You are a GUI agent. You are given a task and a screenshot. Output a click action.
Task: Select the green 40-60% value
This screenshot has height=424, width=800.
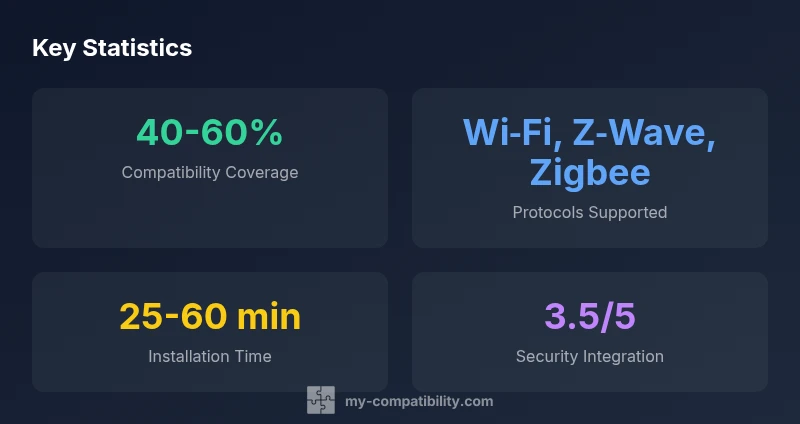(x=210, y=132)
